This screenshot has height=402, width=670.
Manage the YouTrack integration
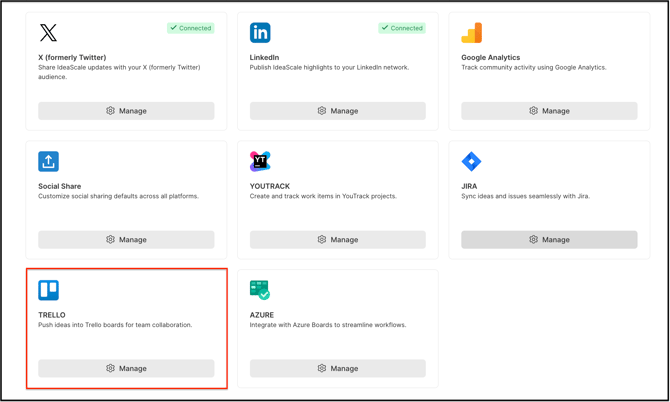[337, 240]
